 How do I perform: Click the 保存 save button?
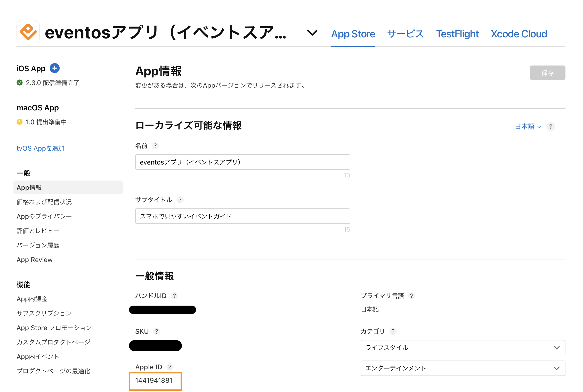pos(547,73)
